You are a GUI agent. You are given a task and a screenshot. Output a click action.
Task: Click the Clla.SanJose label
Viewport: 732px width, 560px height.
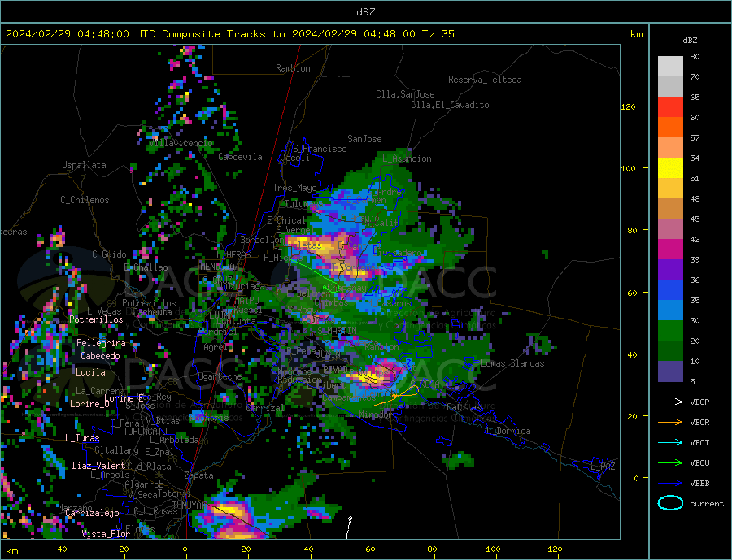coord(405,94)
